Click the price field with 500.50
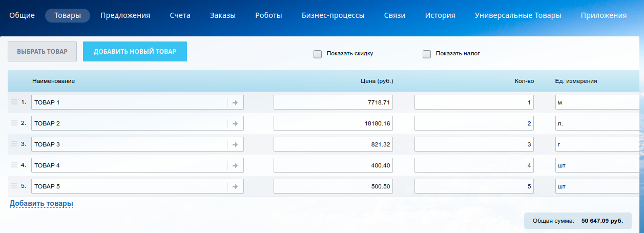This screenshot has width=644, height=233. pyautogui.click(x=333, y=186)
